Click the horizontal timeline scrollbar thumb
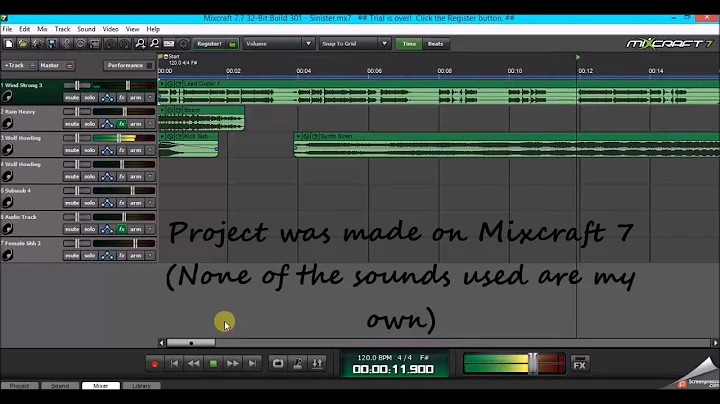The height and width of the screenshot is (404, 720). click(x=191, y=342)
